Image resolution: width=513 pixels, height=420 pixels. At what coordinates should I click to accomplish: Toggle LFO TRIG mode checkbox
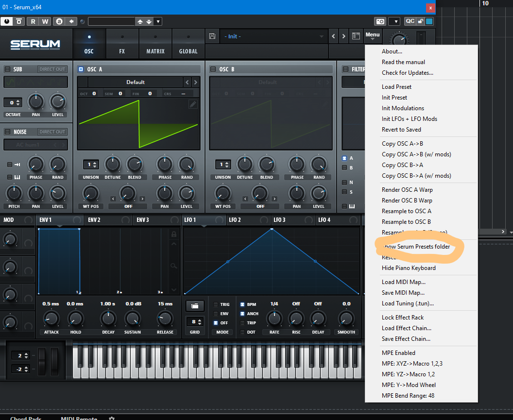(216, 304)
